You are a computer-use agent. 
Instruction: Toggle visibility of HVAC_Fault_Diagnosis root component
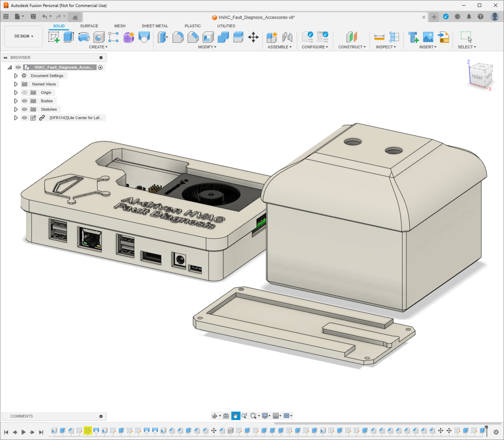pos(18,67)
